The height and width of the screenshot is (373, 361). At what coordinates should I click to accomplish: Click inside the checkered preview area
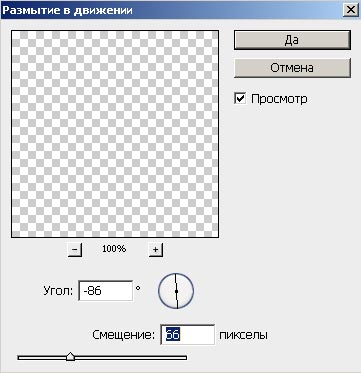115,134
